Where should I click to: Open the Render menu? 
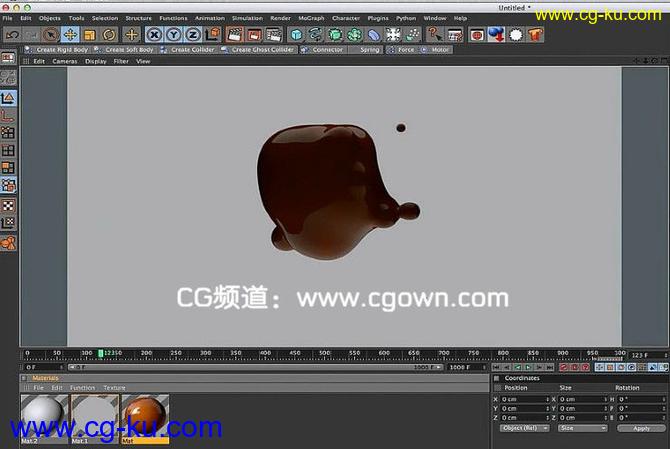click(x=280, y=18)
